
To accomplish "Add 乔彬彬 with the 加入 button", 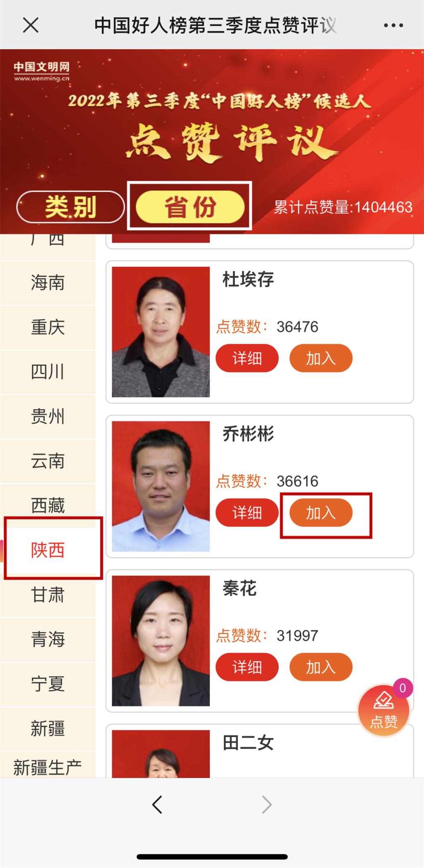I will coord(321,513).
